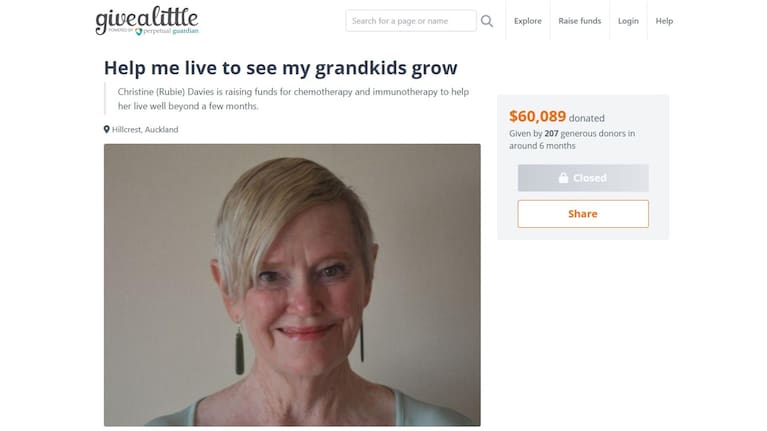Click the lock icon on Closed button
The height and width of the screenshot is (431, 767).
coord(563,178)
